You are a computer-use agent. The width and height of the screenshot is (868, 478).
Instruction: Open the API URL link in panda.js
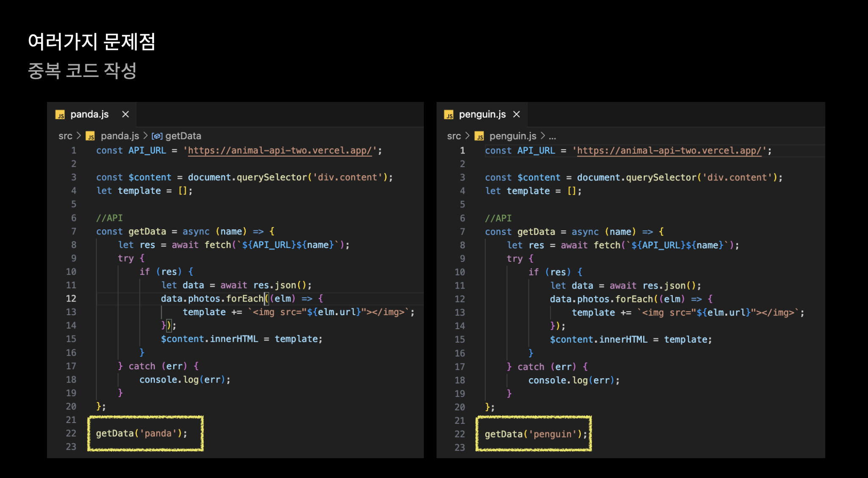coord(279,151)
